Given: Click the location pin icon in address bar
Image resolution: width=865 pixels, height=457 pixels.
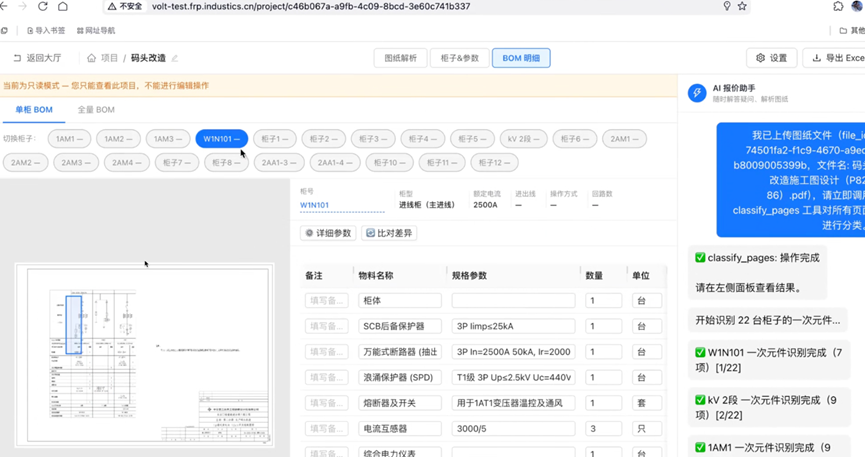Looking at the screenshot, I should tap(727, 6).
